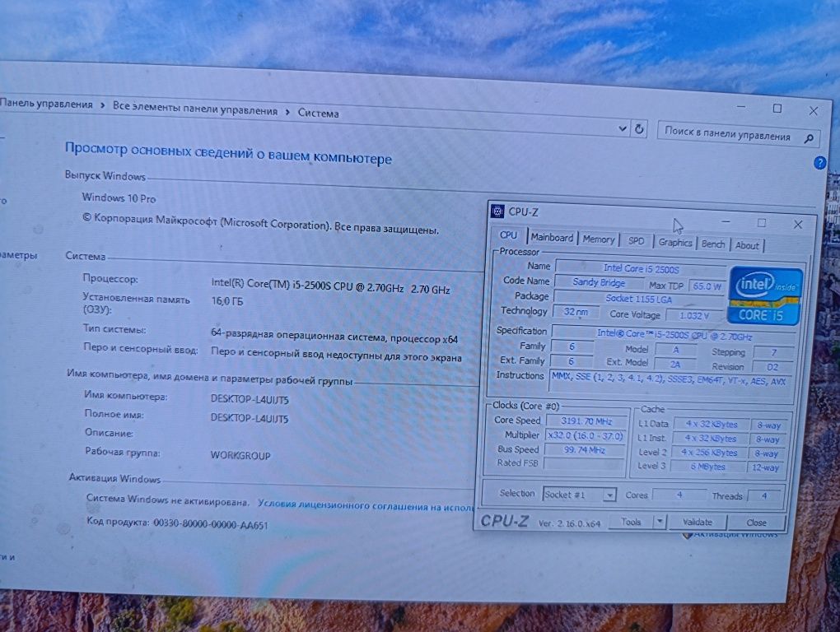Image resolution: width=840 pixels, height=632 pixels.
Task: Click the '32 nm' technology value
Action: [576, 311]
